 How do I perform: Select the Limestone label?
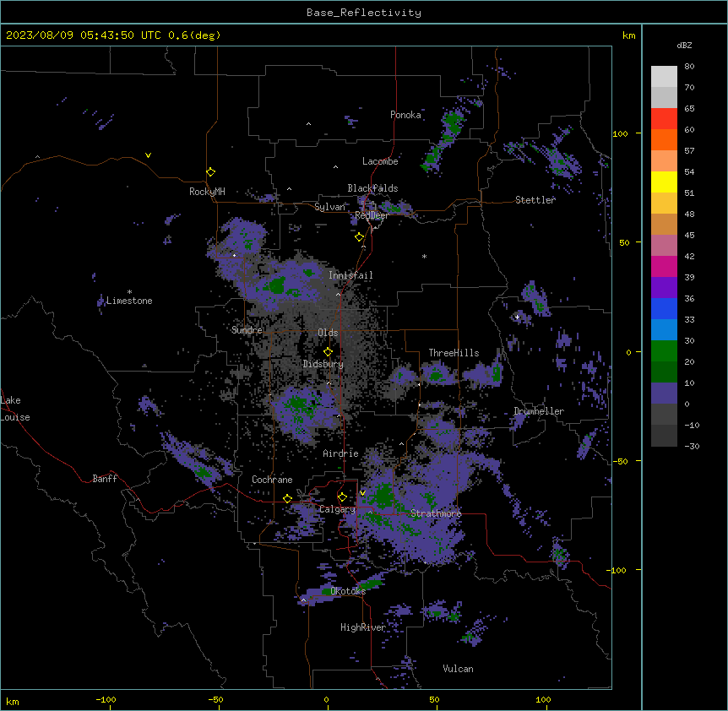pos(129,301)
